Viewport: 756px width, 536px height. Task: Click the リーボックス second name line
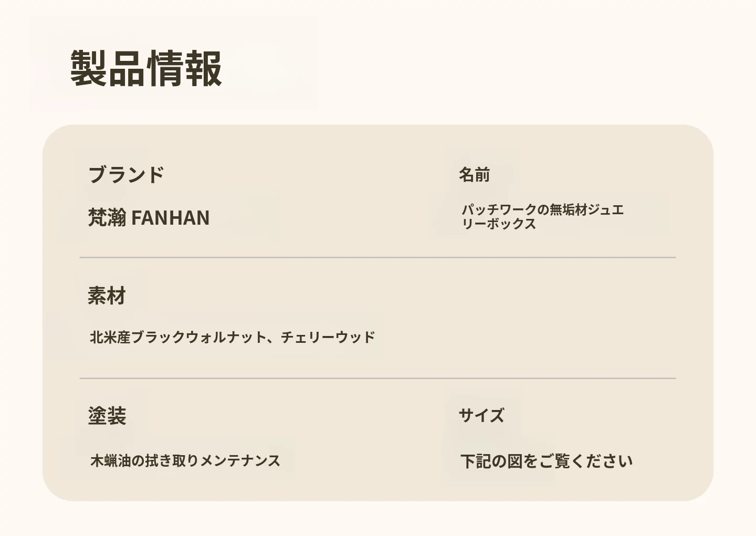[499, 224]
